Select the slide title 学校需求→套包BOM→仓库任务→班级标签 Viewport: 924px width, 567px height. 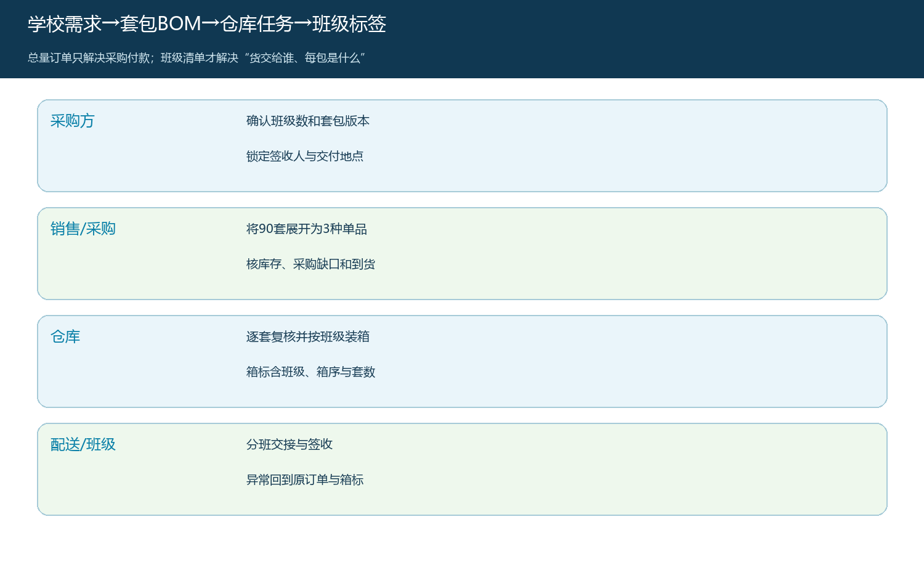coord(207,24)
